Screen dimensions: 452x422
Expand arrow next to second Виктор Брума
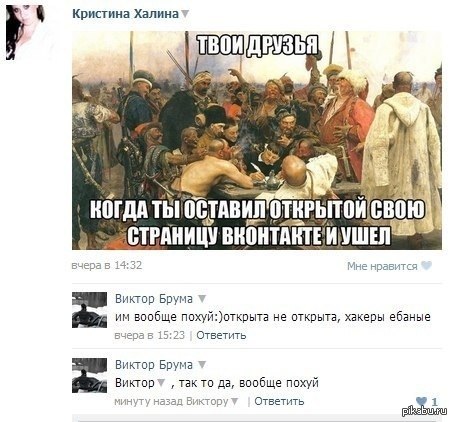[202, 364]
